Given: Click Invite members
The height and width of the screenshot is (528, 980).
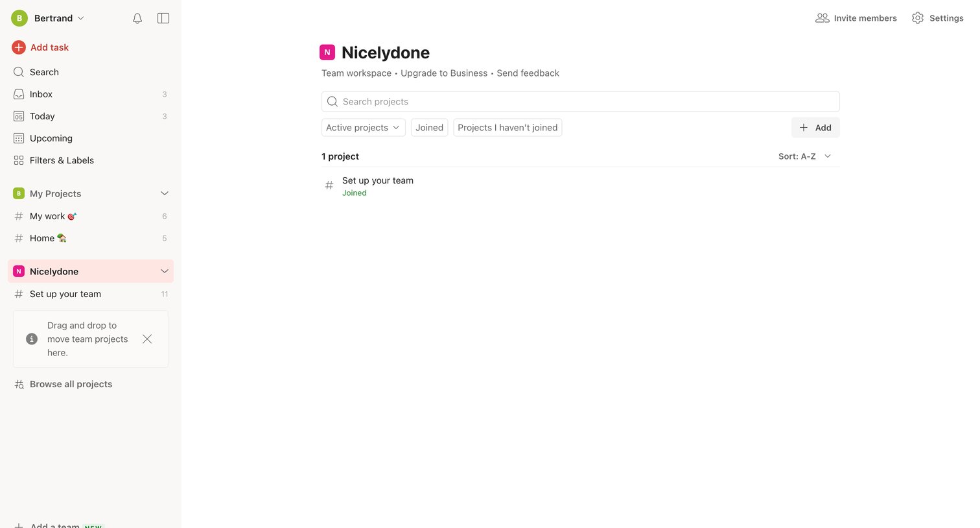Looking at the screenshot, I should [856, 18].
